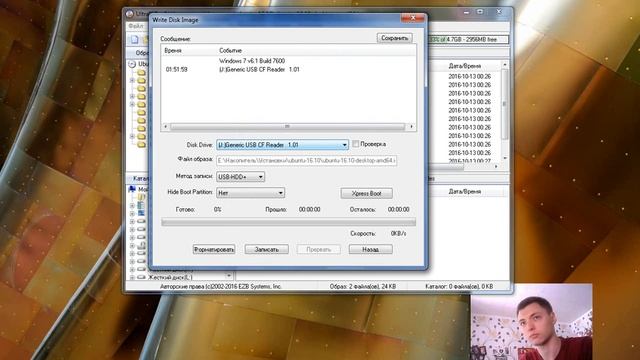Click the disc capacity bar showing 4.7GB
640x360 pixels.
(x=468, y=40)
